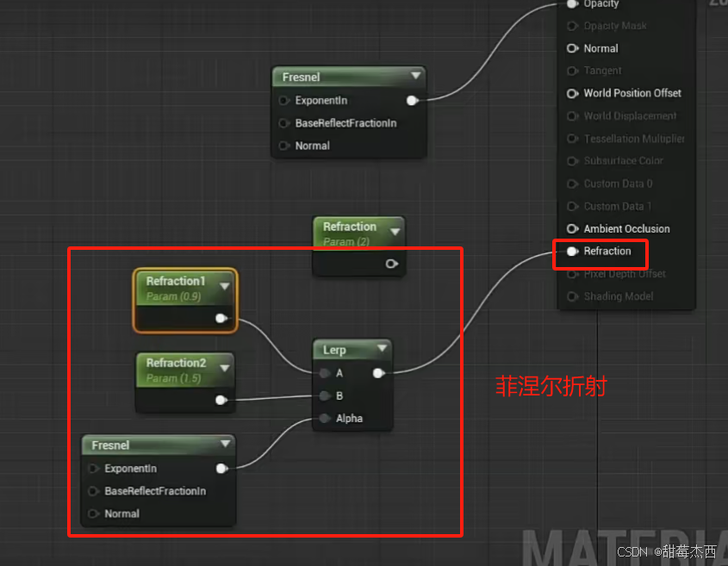Collapse the Refraction1 node arrow
Image resolution: width=728 pixels, height=566 pixels.
(x=225, y=286)
